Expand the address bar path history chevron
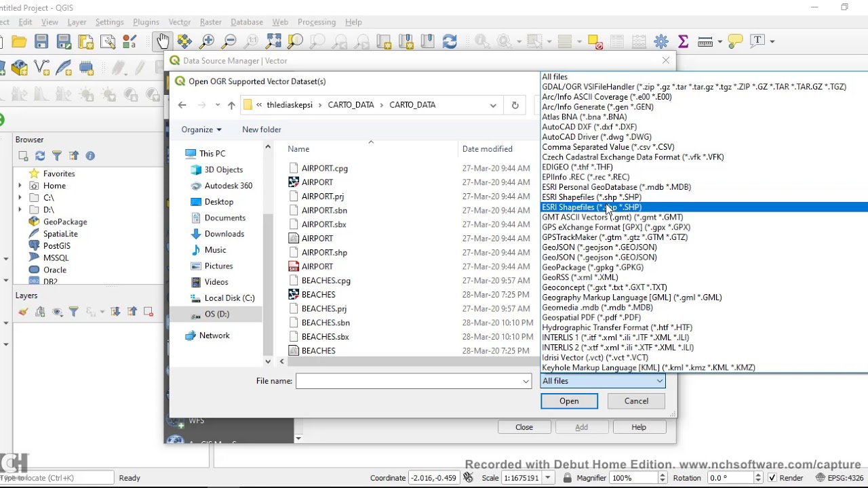 pyautogui.click(x=493, y=105)
